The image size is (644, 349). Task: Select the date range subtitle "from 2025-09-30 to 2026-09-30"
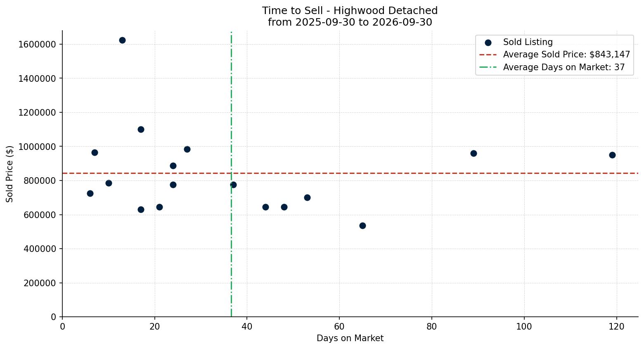[350, 22]
